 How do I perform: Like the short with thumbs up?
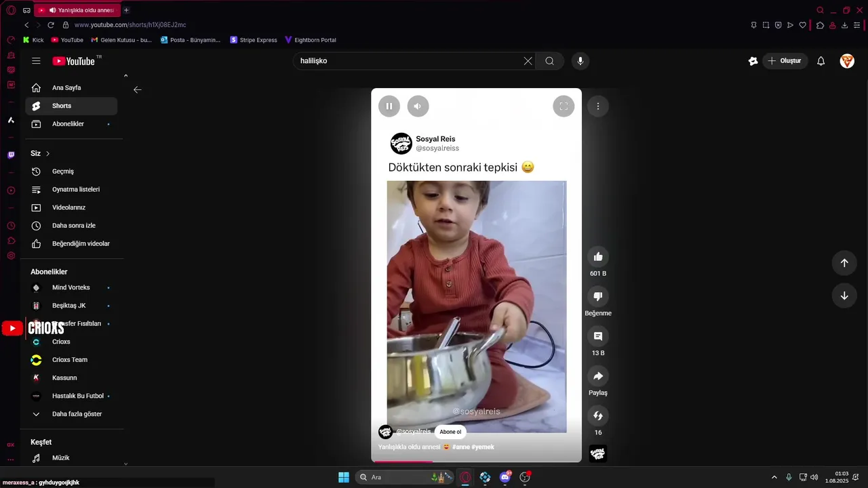click(598, 257)
